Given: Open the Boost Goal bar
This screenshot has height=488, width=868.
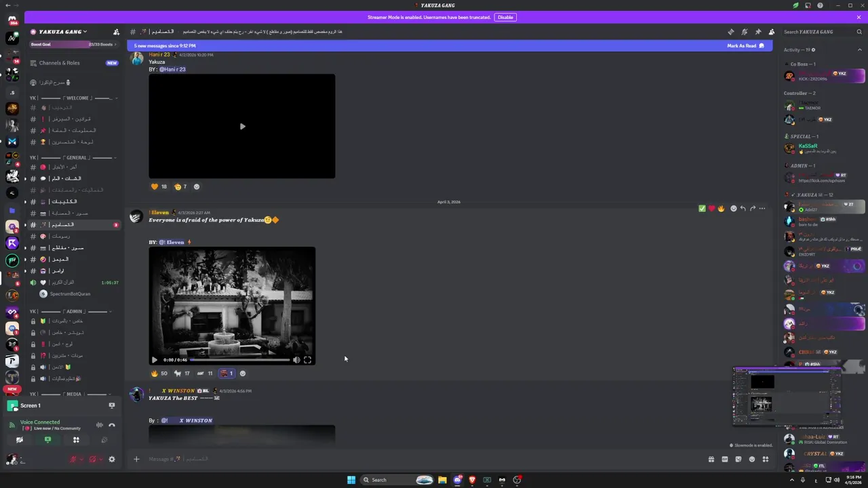Looking at the screenshot, I should pyautogui.click(x=74, y=45).
